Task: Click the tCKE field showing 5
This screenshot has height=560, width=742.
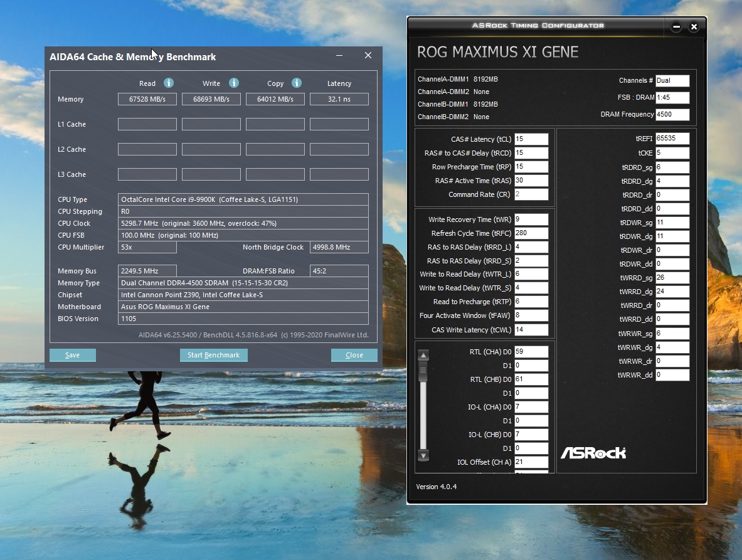Action: click(x=672, y=153)
